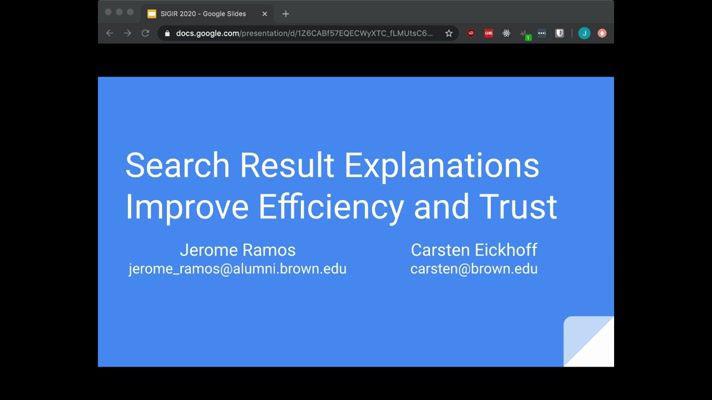Screen dimensions: 712x400
Task: Click the docs.google.com address bar
Action: 300,33
